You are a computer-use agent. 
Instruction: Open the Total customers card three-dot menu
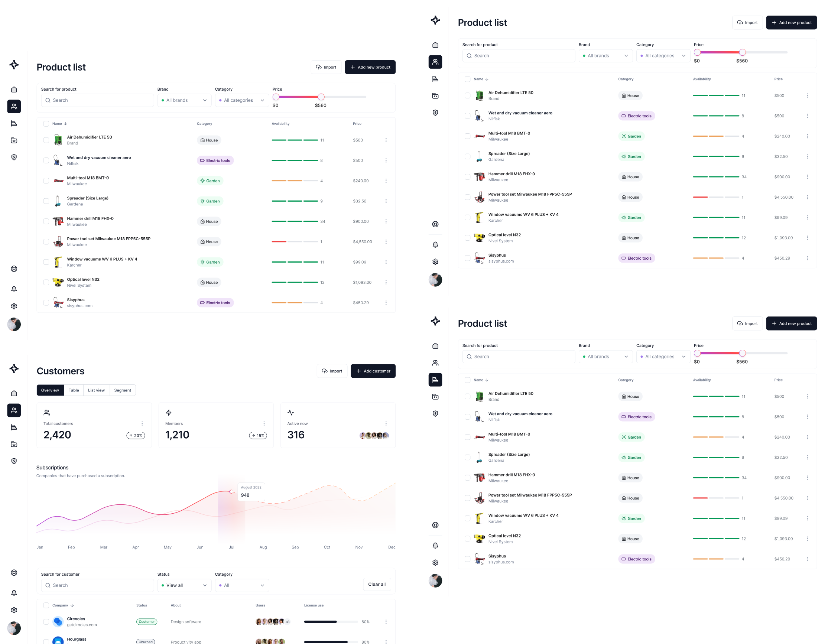(x=142, y=423)
